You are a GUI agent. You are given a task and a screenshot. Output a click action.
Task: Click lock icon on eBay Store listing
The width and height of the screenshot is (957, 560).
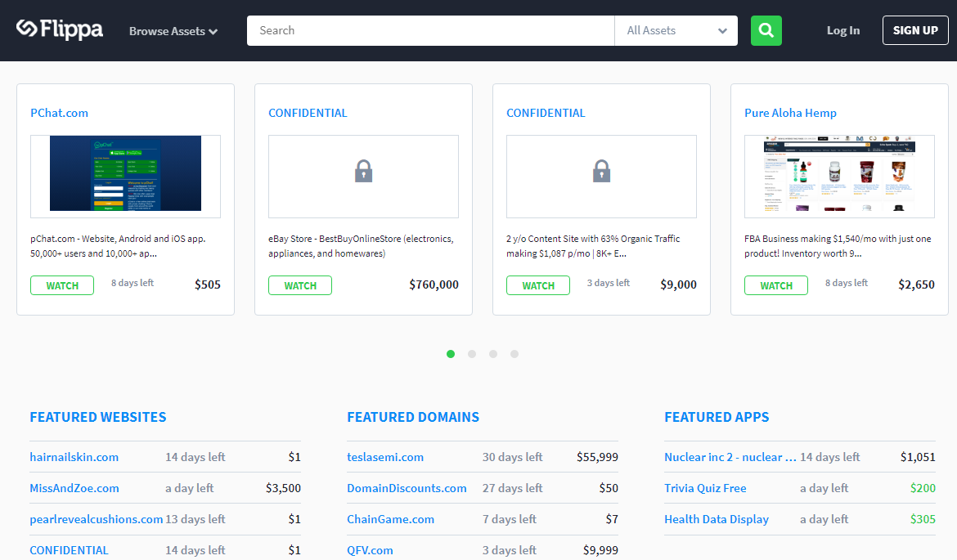click(364, 172)
